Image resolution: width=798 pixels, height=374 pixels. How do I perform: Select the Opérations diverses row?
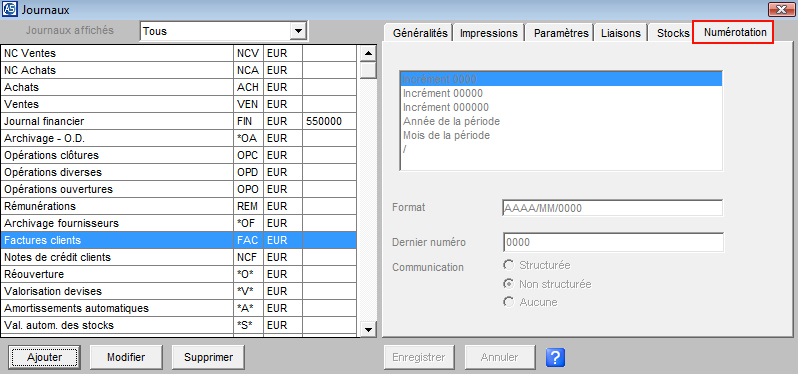pyautogui.click(x=179, y=172)
